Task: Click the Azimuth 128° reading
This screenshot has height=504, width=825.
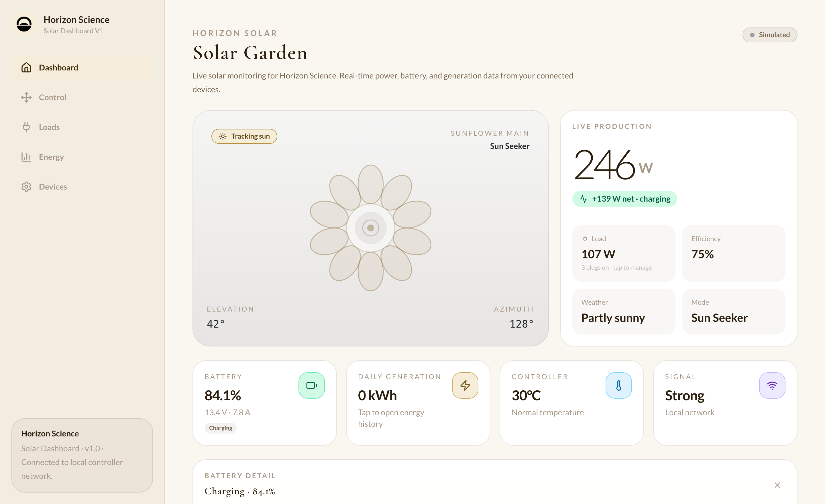Action: (521, 324)
